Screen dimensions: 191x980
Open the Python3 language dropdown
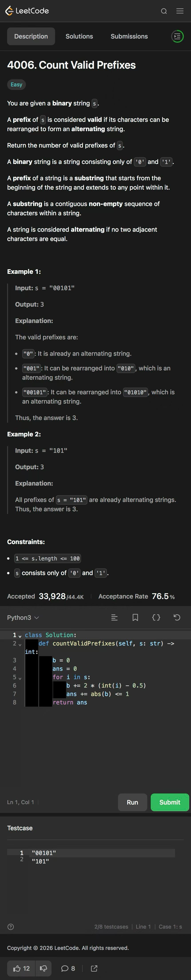[23, 617]
